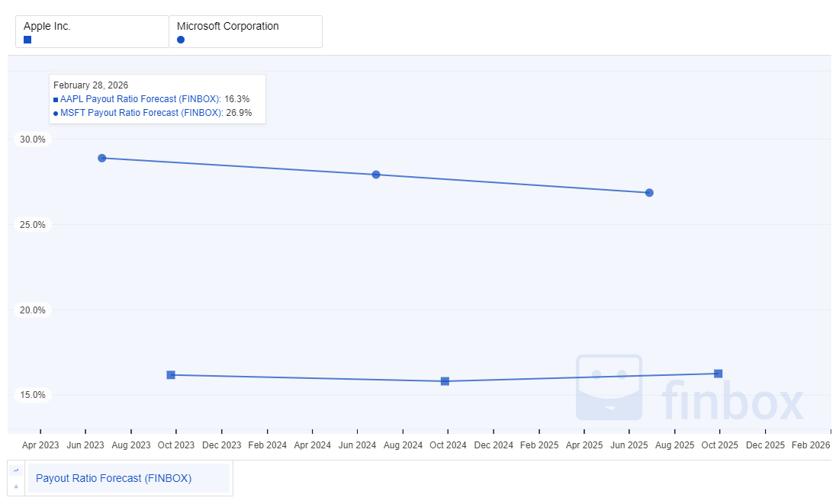Open the AAPL Payout Ratio Forecast link

[140, 98]
